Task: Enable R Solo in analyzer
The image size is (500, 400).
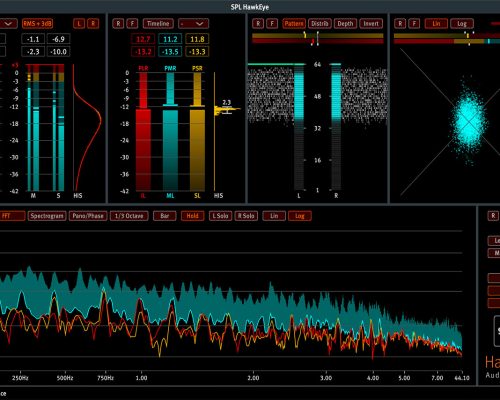Action: pos(246,216)
